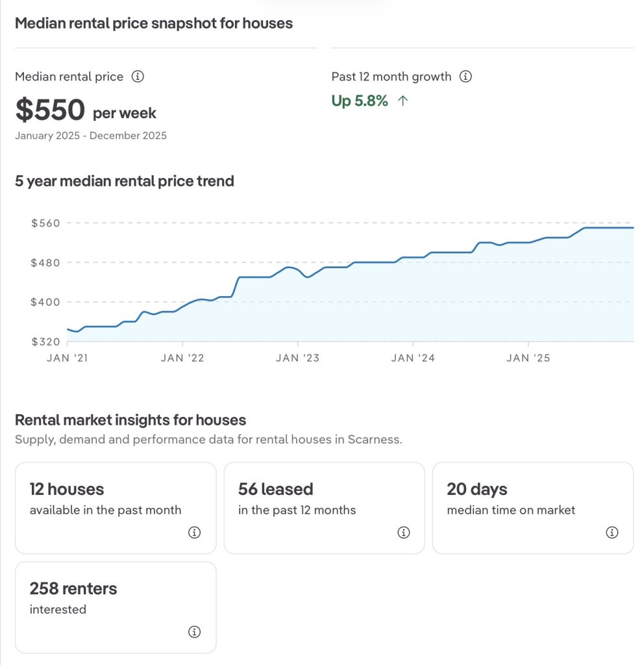Select JAN '24 axis label
This screenshot has width=644, height=665.
[x=413, y=358]
